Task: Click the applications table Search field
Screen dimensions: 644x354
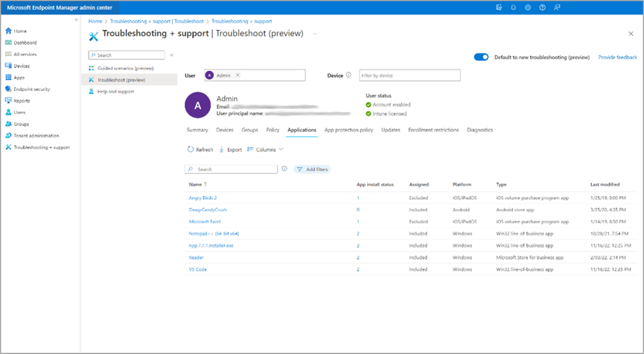Action: (231, 169)
